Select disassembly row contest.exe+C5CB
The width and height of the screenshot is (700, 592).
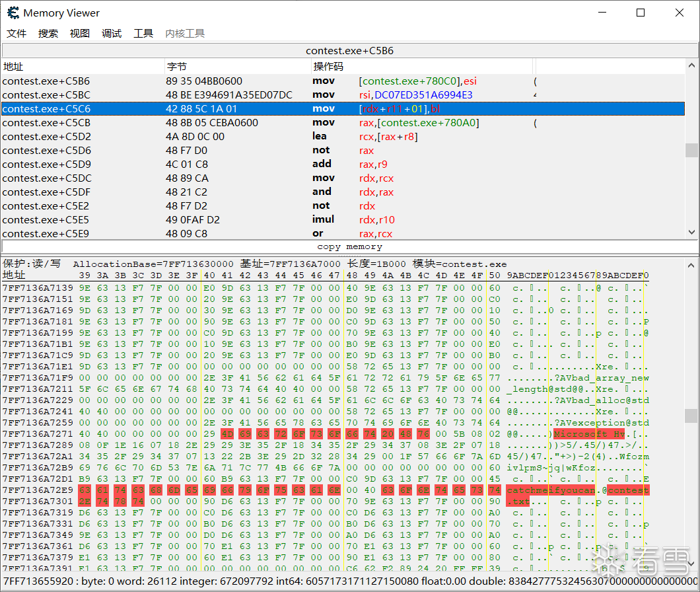click(x=343, y=122)
